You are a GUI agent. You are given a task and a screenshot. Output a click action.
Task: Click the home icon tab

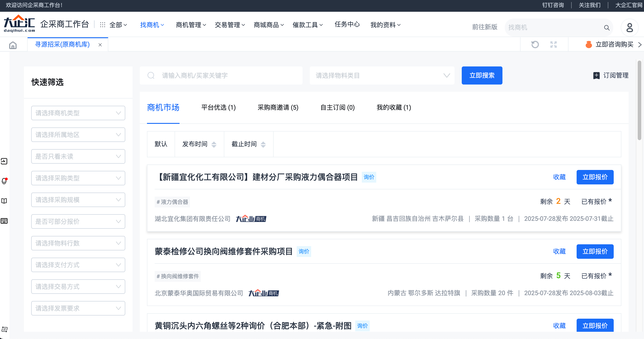click(13, 45)
